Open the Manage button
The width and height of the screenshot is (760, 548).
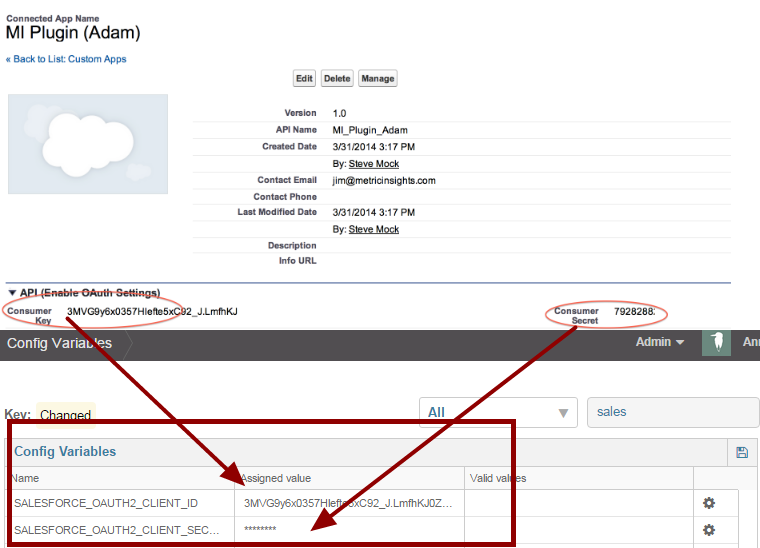(378, 78)
